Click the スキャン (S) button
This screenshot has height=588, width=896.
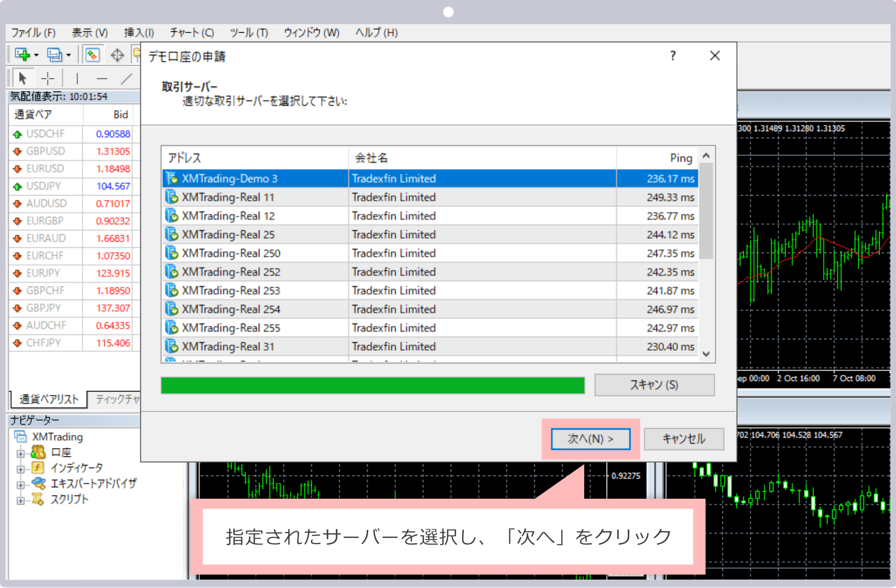pyautogui.click(x=654, y=385)
